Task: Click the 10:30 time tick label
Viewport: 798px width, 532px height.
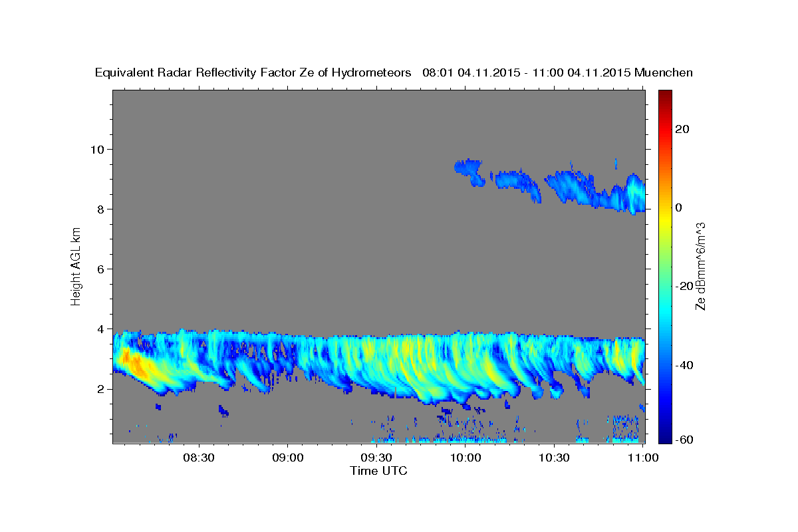Action: click(554, 458)
